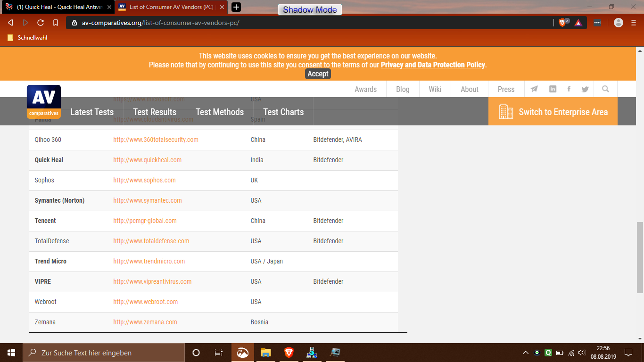Open the Schnellwahl bookmarks folder
The height and width of the screenshot is (362, 644).
point(27,38)
